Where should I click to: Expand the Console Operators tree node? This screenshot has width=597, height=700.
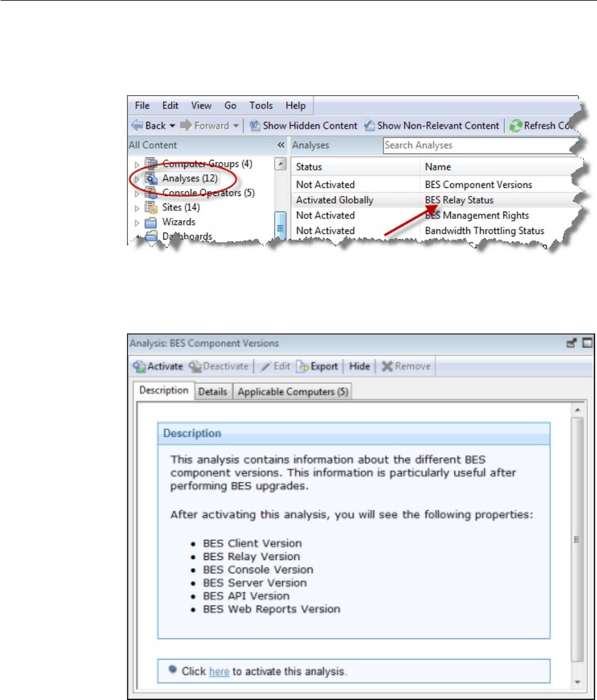click(x=137, y=194)
